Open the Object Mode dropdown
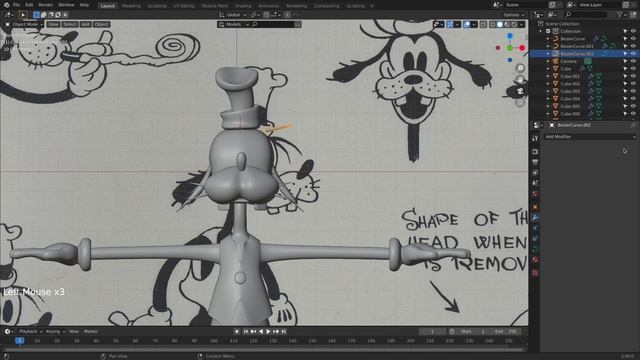640x360 pixels. (x=24, y=24)
